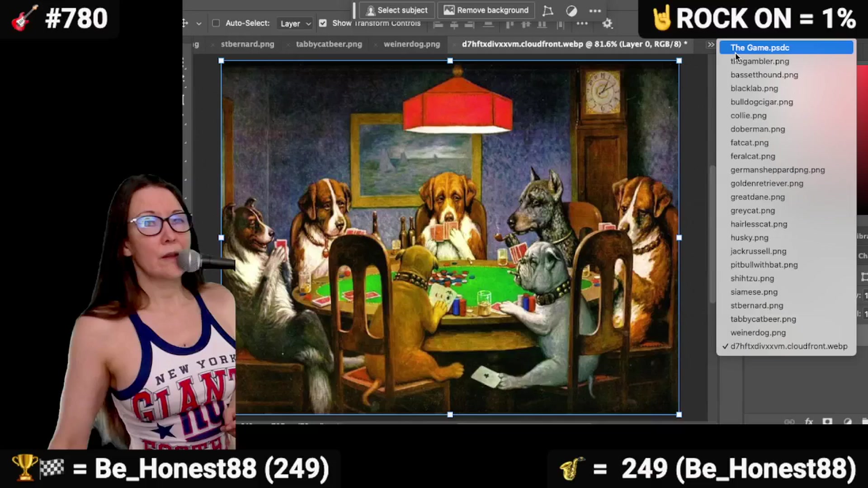Switch to the tabbycatbeer.png tab
The image size is (868, 488).
point(329,44)
